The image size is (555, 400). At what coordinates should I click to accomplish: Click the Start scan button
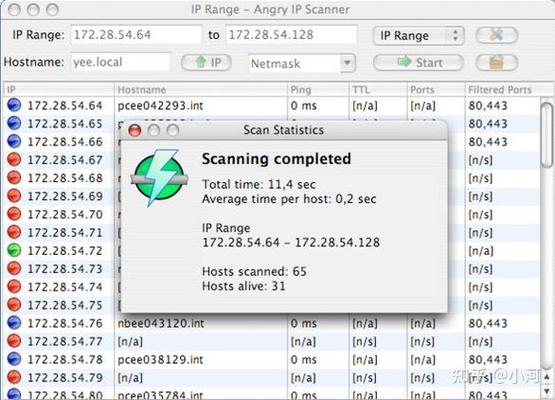pos(418,63)
